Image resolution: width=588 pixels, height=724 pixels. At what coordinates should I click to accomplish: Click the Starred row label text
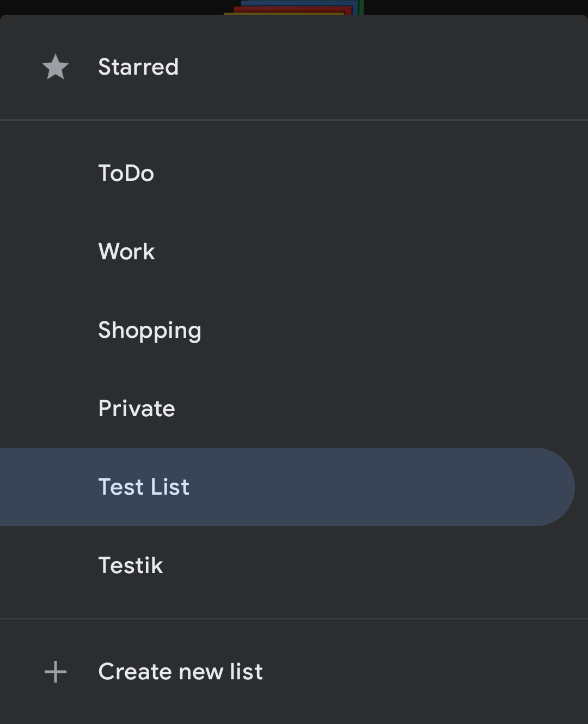point(138,68)
